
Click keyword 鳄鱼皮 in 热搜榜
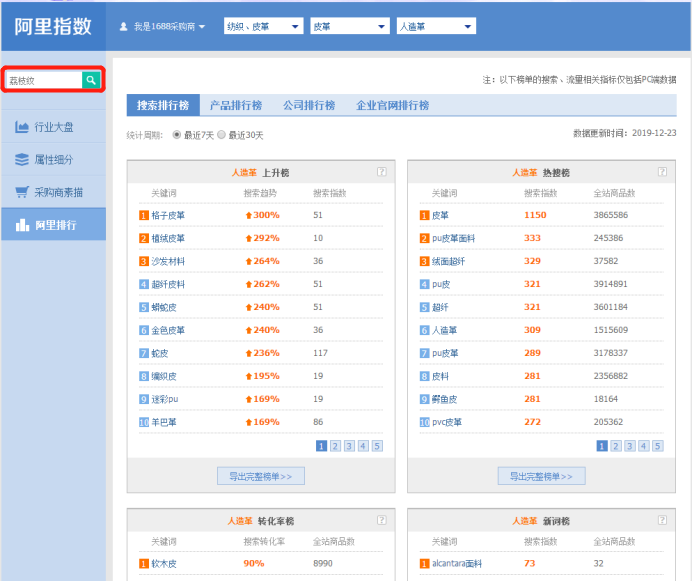[444, 399]
